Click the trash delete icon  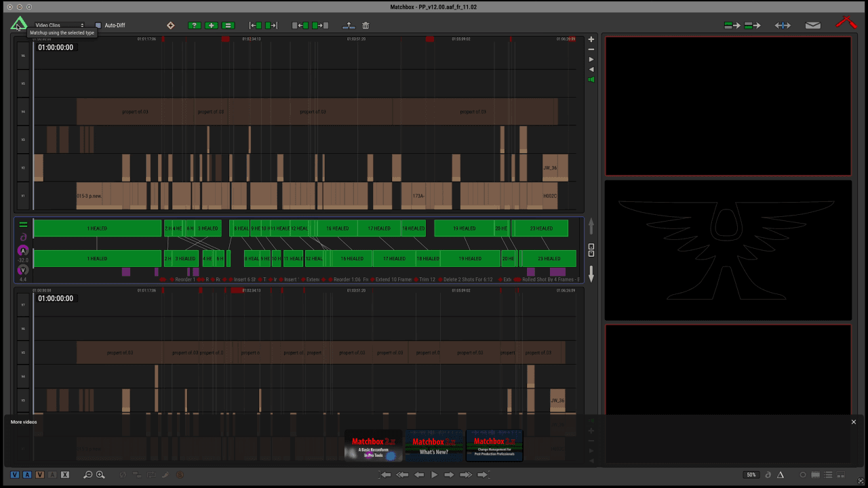[366, 26]
